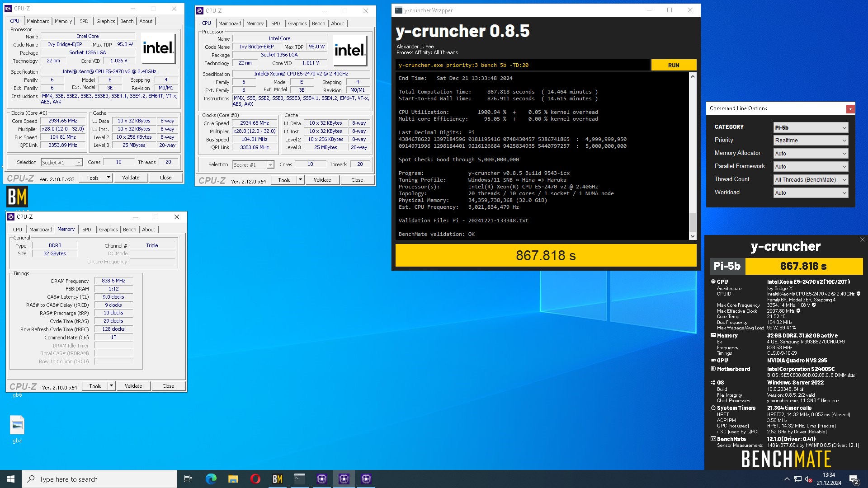Click the Intel logo in x64 CPU-Z 2.12
Screen dimensions: 868x488
[x=350, y=50]
